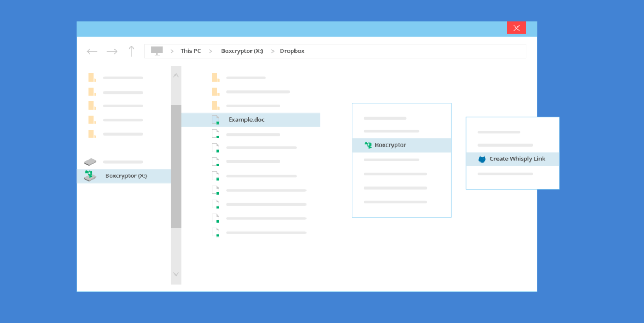Click the Example.doc file icon
This screenshot has height=323, width=644.
[x=215, y=120]
